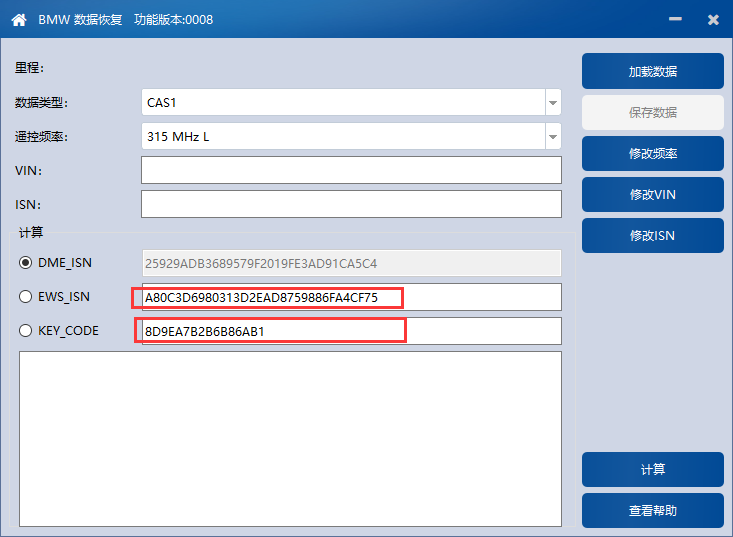Click the KEY_CODE value field
The image size is (733, 537).
pos(351,331)
